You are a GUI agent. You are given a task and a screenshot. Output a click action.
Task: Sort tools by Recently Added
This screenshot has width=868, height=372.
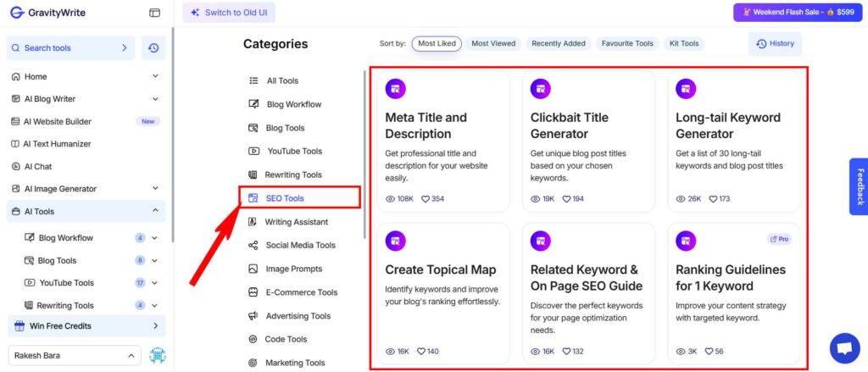point(559,44)
